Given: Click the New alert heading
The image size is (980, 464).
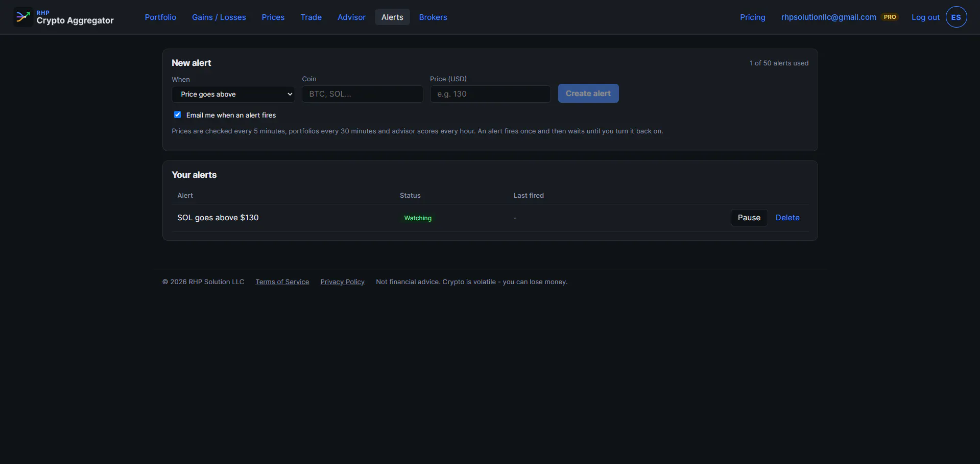Looking at the screenshot, I should [x=192, y=63].
